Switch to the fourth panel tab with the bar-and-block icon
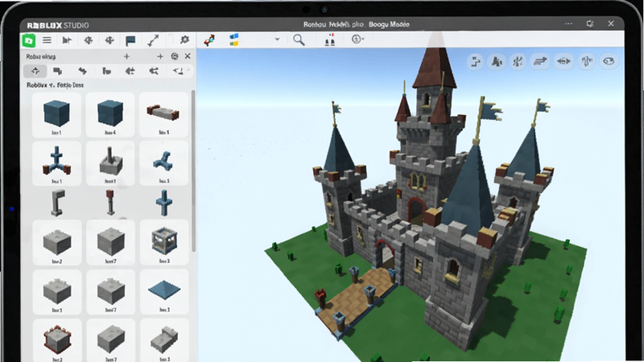The width and height of the screenshot is (644, 362). coord(107,72)
